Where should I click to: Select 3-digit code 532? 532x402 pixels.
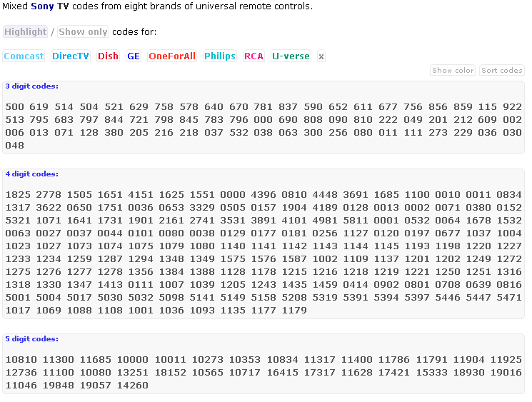pos(239,133)
